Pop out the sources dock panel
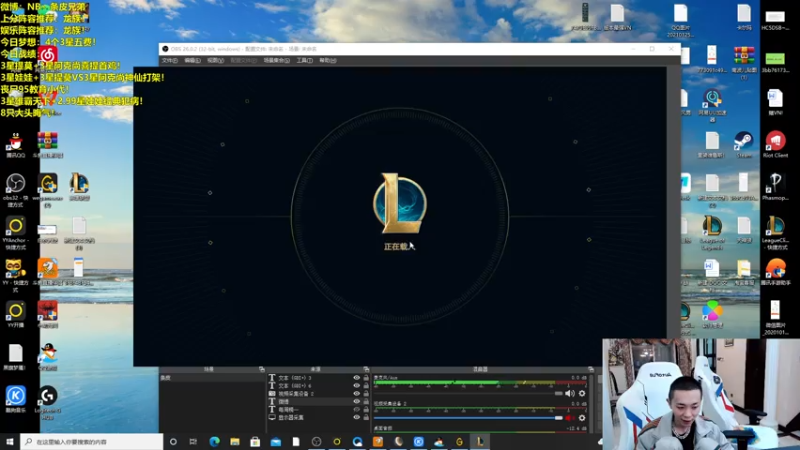The height and width of the screenshot is (450, 800). coord(366,369)
